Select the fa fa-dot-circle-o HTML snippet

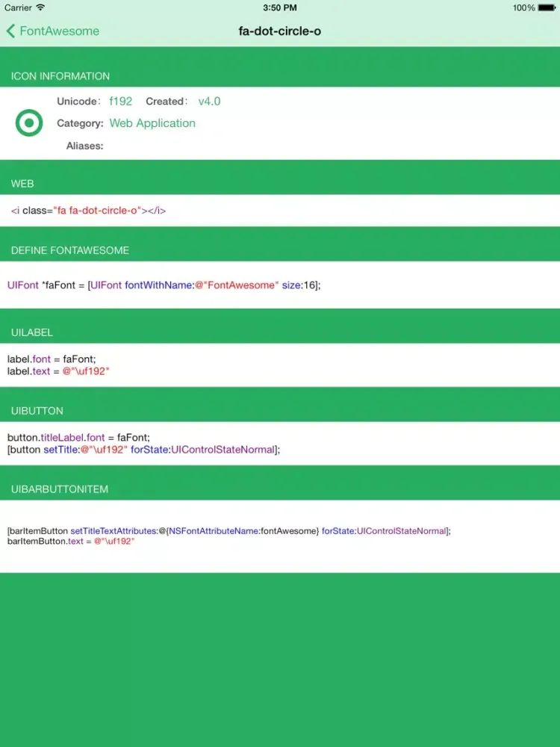coord(89,211)
